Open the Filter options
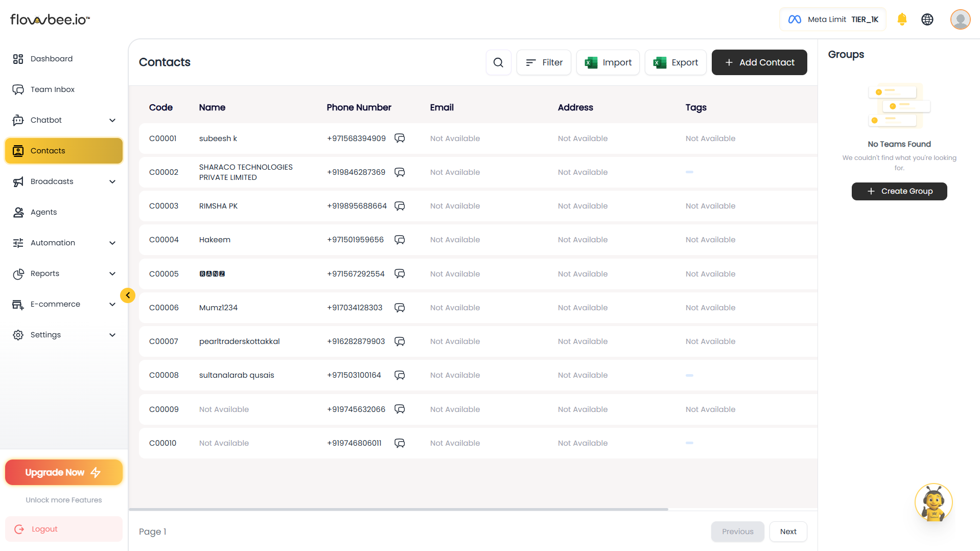980x551 pixels. (544, 62)
